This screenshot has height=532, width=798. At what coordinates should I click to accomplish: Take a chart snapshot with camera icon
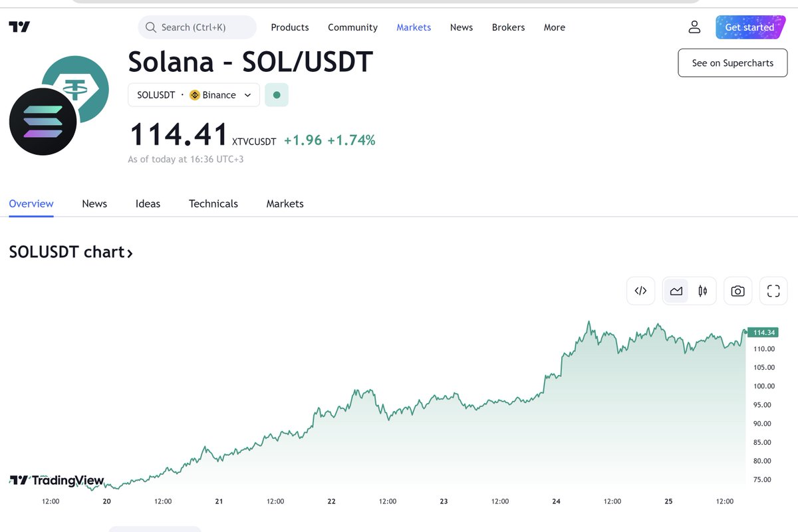pos(737,291)
